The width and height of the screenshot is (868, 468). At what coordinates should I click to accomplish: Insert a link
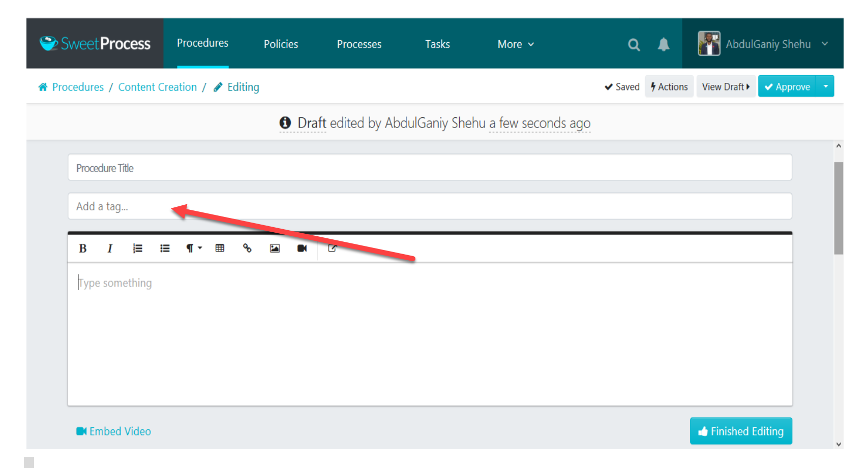click(x=247, y=248)
